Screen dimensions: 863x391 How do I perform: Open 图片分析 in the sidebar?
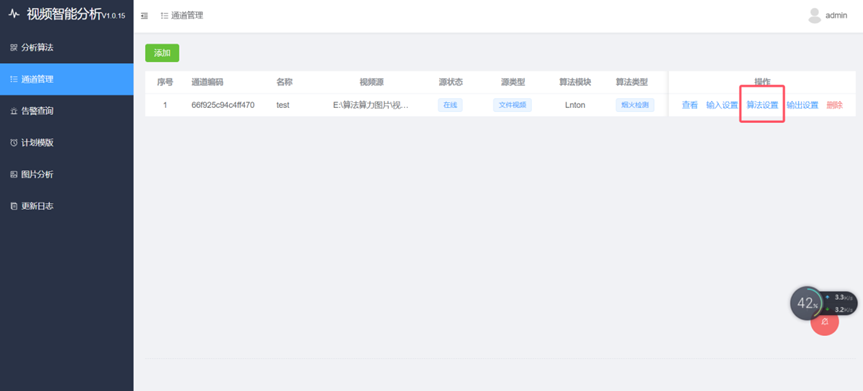(x=67, y=175)
